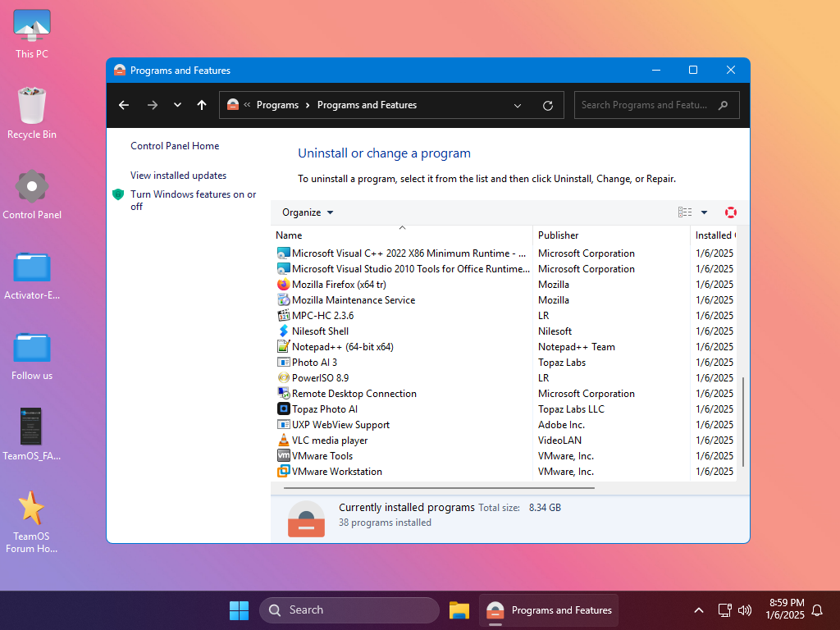Open Control Panel Home link
Viewport: 840px width, 630px height.
175,146
